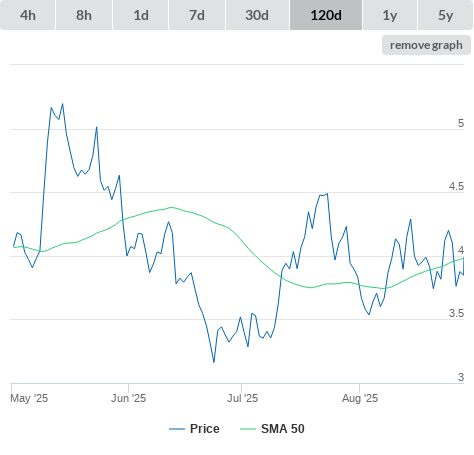Click the remove graph button
The width and height of the screenshot is (474, 455).
(426, 45)
